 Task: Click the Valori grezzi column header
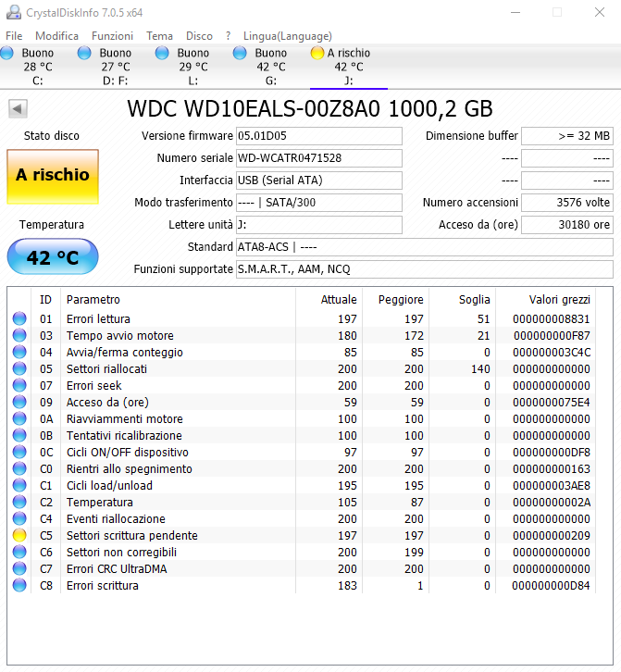point(545,300)
